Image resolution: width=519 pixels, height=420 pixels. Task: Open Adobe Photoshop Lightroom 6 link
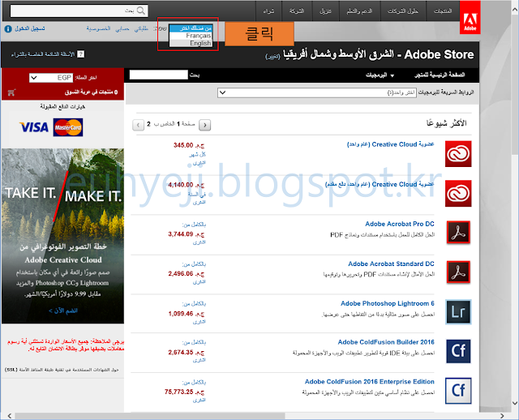tap(388, 303)
